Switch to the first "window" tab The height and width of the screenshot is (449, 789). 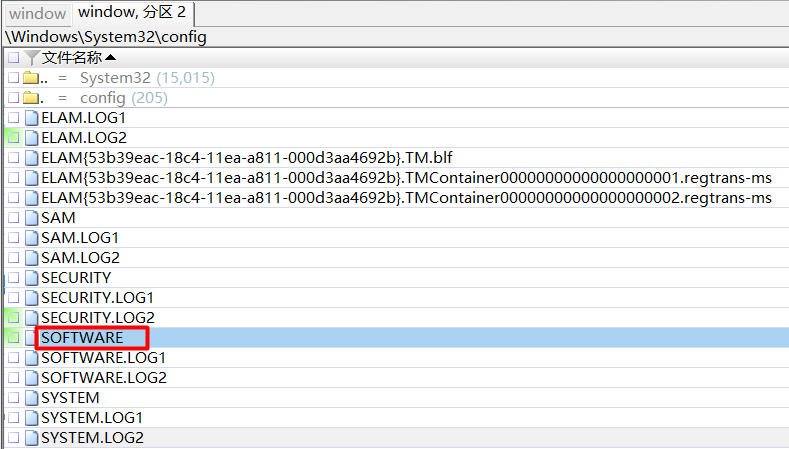(37, 14)
